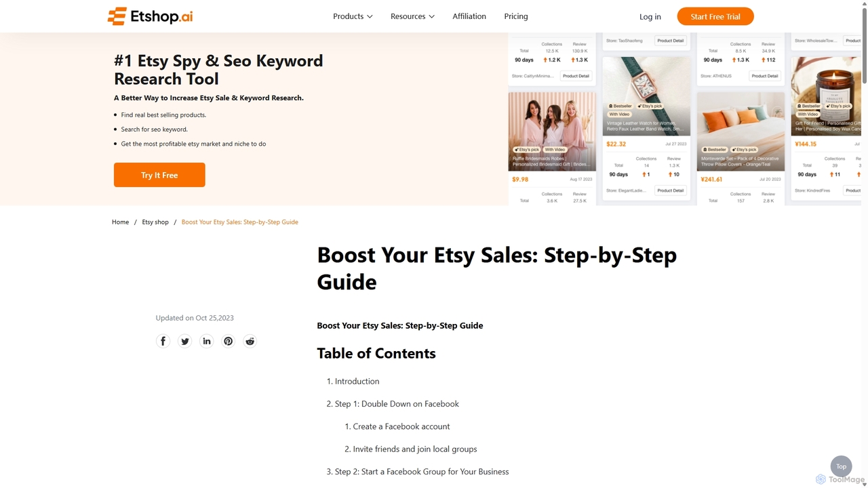Select 'Invite friends and join local groups' entry
Viewport: 868px width, 488px height.
pyautogui.click(x=415, y=449)
